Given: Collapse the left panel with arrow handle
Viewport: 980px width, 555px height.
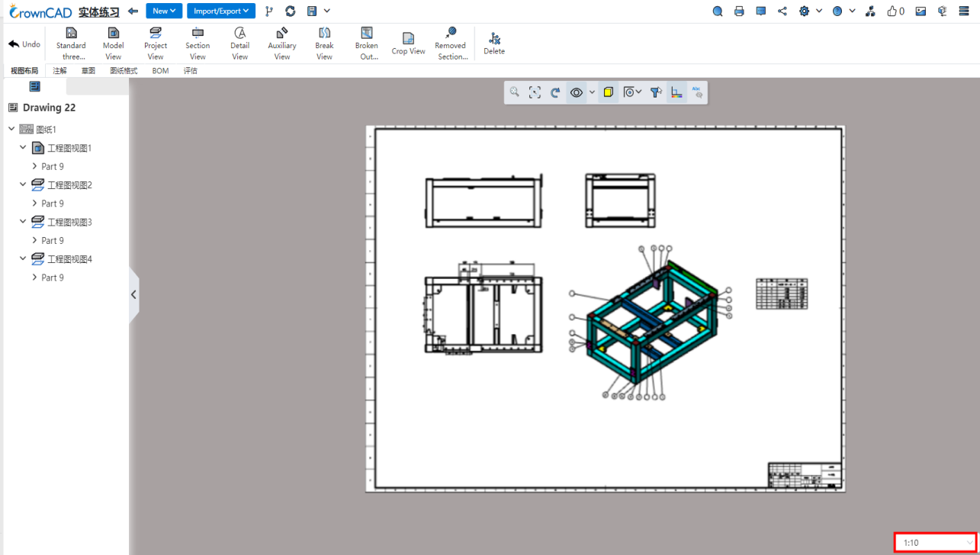Looking at the screenshot, I should (x=133, y=294).
